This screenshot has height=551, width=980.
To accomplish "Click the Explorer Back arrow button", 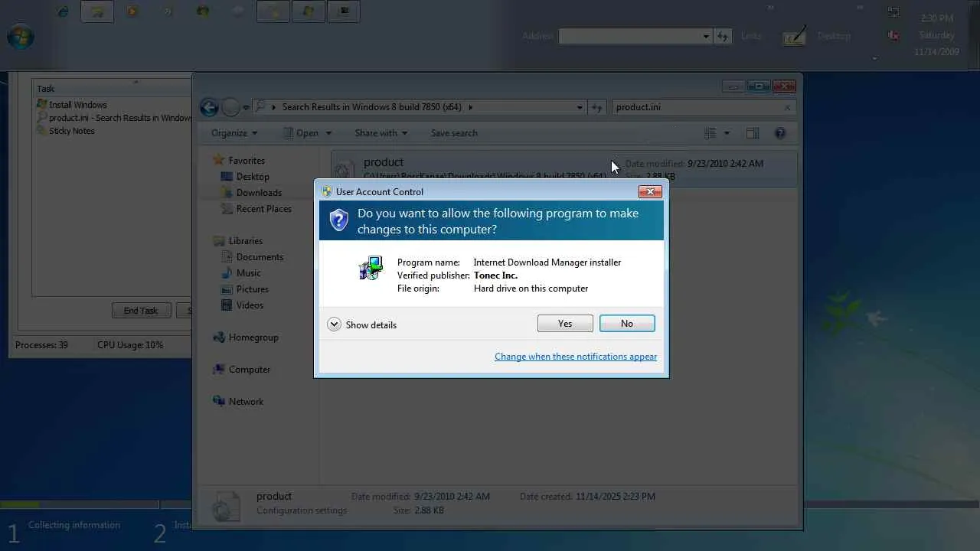I will pos(209,107).
